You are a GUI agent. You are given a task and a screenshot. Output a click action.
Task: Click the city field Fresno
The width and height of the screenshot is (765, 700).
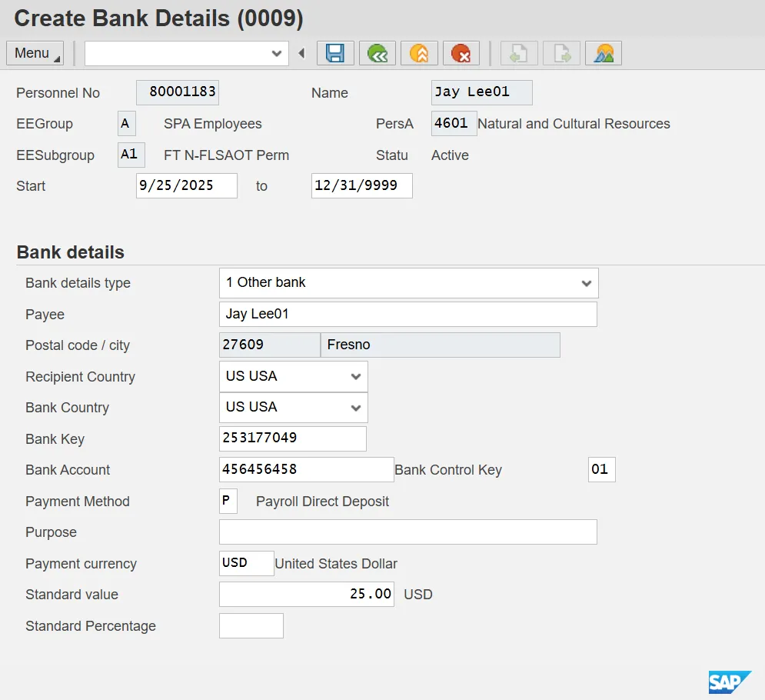tap(440, 345)
